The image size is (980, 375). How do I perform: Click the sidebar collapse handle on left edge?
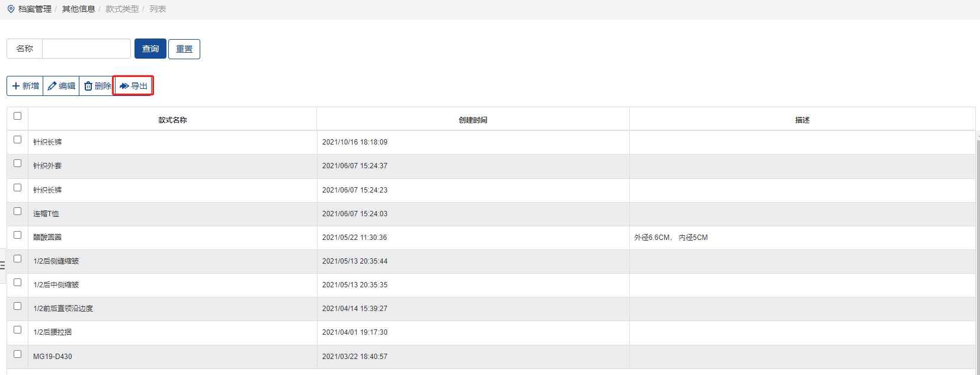(2, 265)
